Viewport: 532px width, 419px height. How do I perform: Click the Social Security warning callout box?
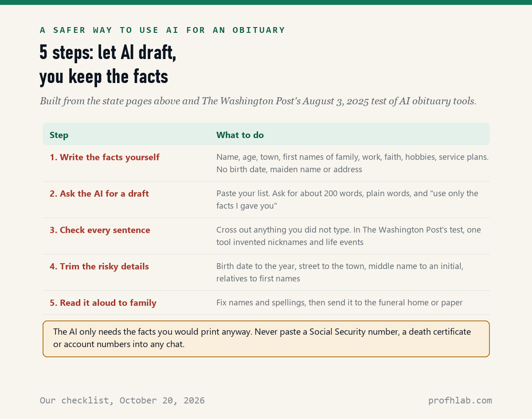(x=266, y=339)
